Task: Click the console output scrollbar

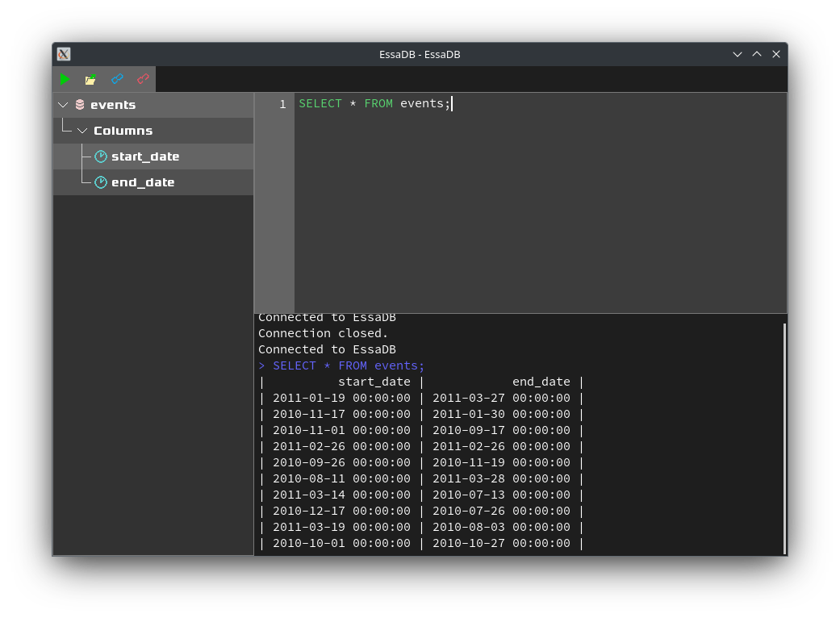Action: (785, 439)
